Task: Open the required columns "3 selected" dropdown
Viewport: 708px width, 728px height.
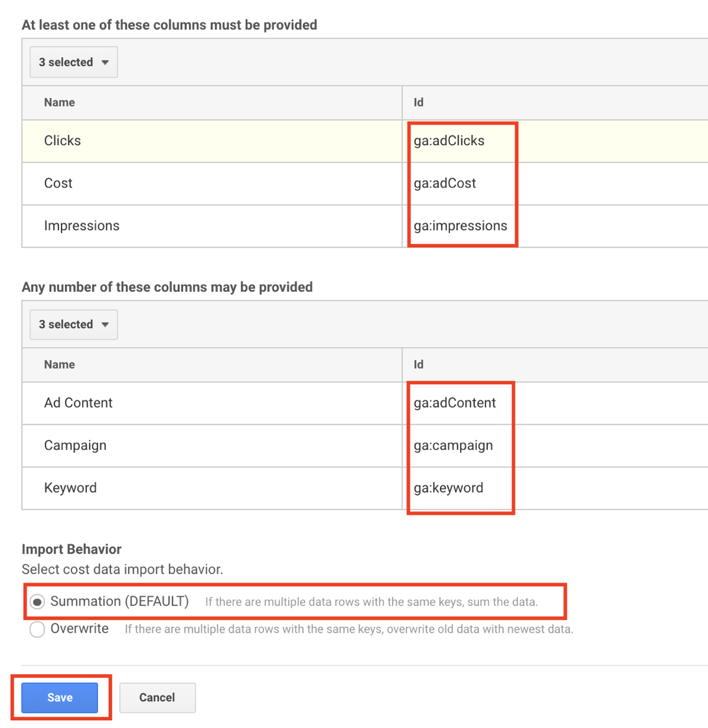Action: pos(73,62)
